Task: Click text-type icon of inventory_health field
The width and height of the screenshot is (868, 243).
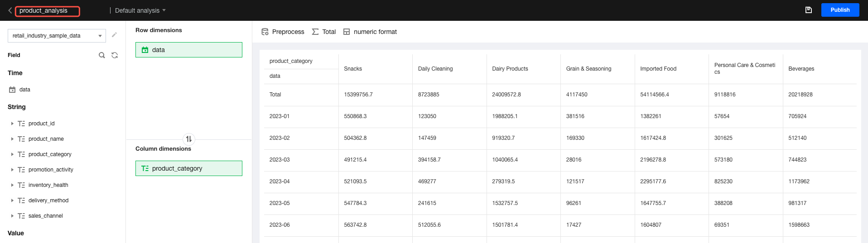Action: coord(21,185)
